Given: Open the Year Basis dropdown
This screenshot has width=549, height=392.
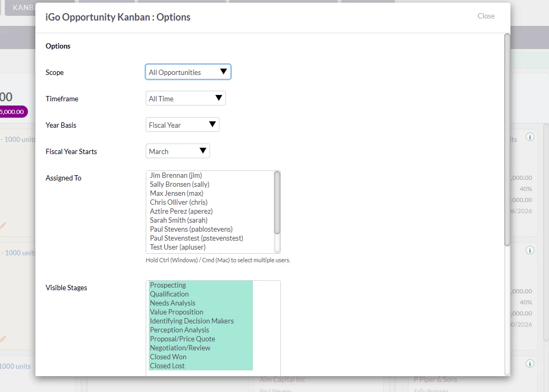Looking at the screenshot, I should (182, 125).
